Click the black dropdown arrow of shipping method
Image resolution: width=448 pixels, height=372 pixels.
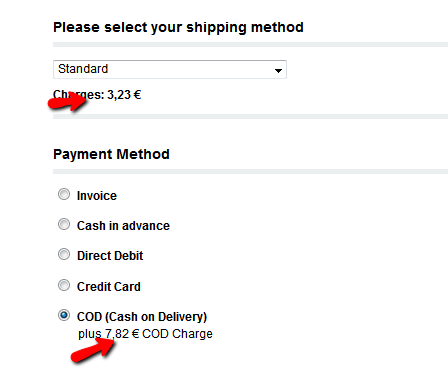[x=278, y=70]
